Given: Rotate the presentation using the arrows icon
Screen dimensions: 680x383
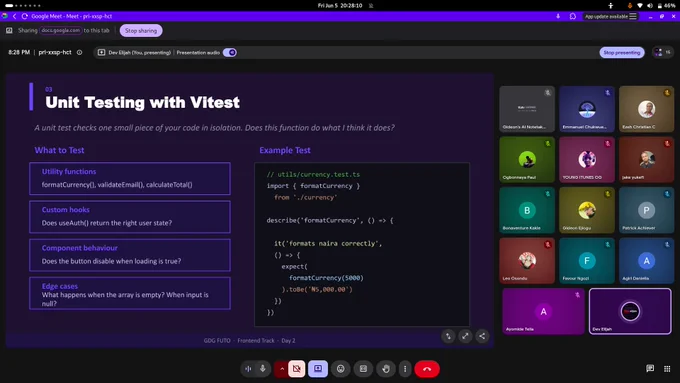Looking at the screenshot, I should (x=448, y=336).
